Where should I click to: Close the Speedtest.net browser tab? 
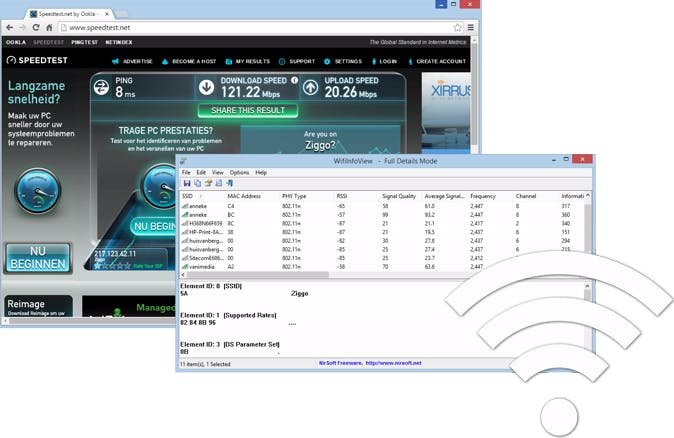[107, 14]
